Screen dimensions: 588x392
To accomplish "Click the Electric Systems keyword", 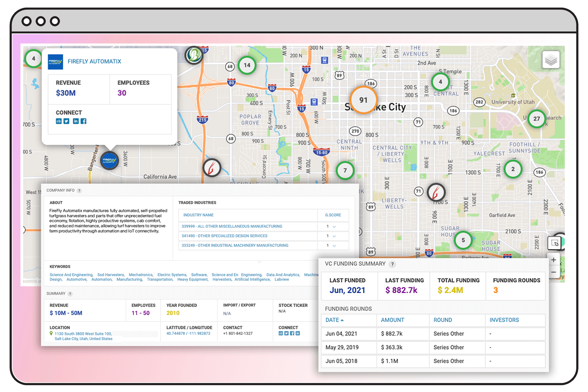I will (172, 275).
